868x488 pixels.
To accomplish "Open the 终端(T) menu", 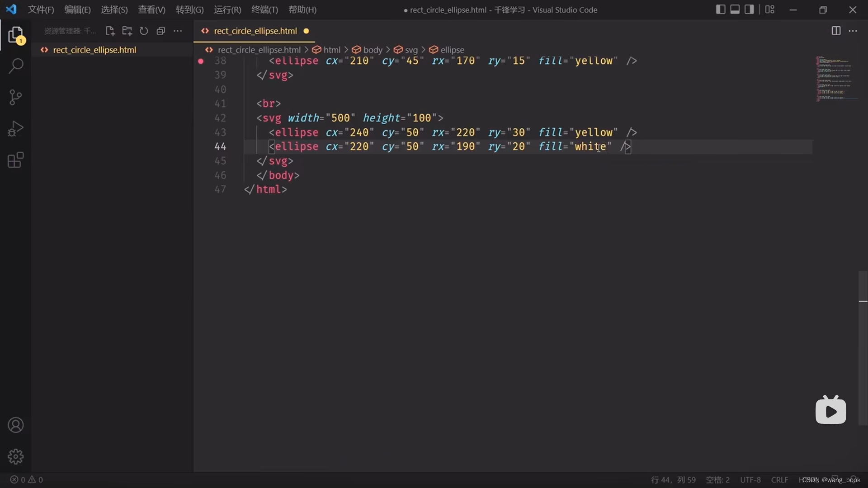I will coord(264,9).
